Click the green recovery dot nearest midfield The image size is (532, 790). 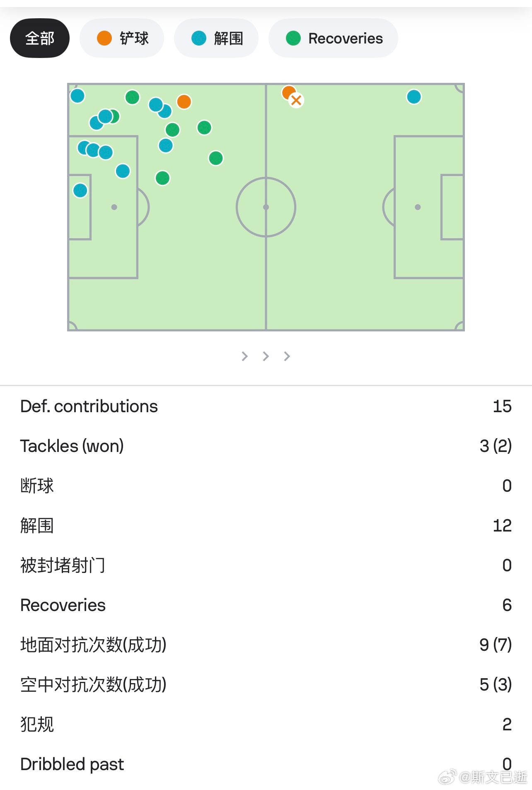[x=216, y=158]
